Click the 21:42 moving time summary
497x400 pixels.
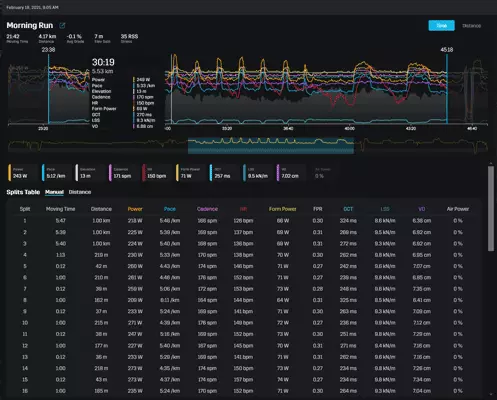[13, 36]
